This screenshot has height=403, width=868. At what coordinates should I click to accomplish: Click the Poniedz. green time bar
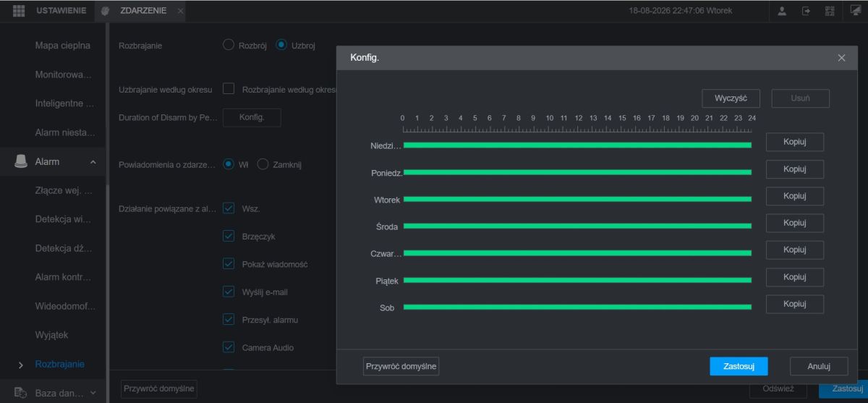click(x=577, y=172)
